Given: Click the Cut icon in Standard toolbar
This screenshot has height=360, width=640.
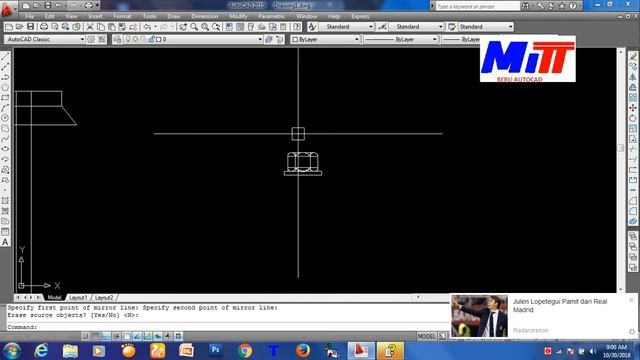Looking at the screenshot, I should 90,27.
